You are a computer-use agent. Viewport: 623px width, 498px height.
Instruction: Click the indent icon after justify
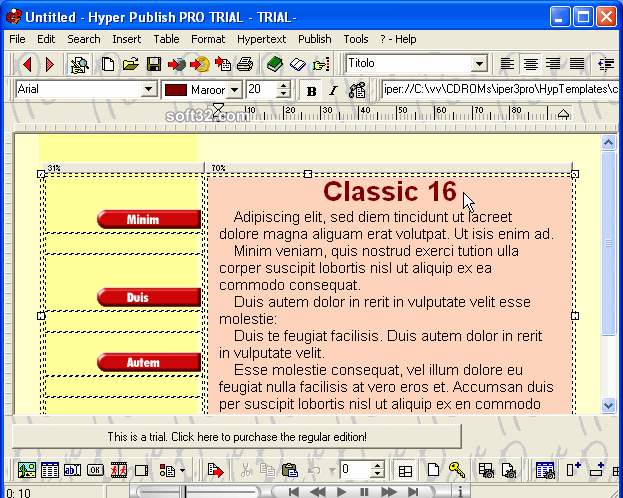click(606, 64)
